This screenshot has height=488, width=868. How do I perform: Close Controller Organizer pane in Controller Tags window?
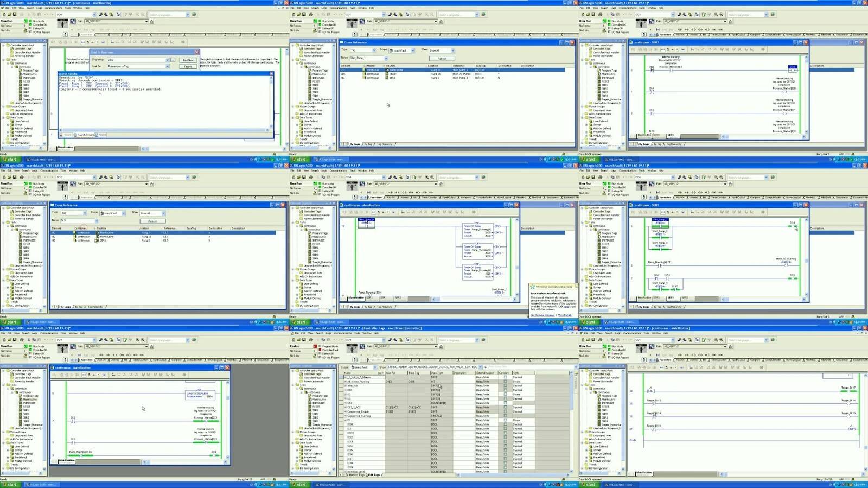click(x=334, y=366)
